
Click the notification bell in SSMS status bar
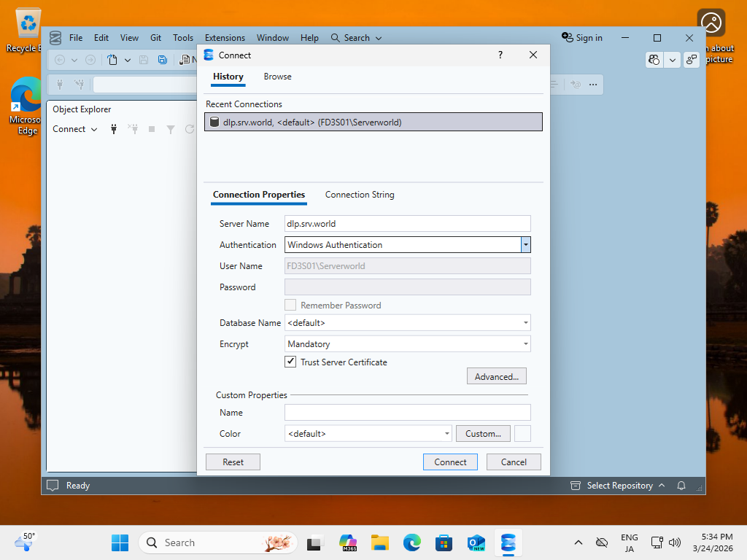[681, 486]
